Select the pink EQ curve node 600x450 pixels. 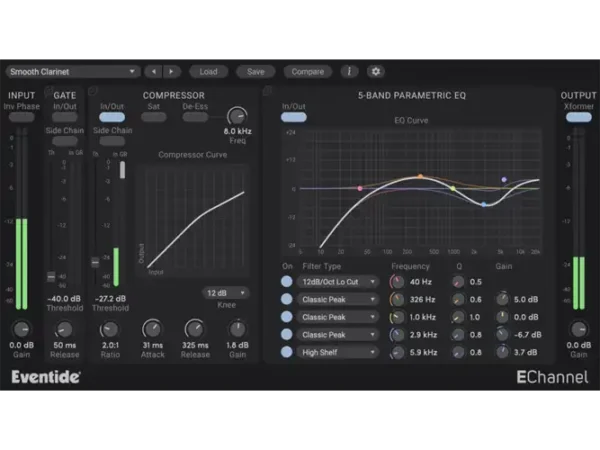[360, 188]
